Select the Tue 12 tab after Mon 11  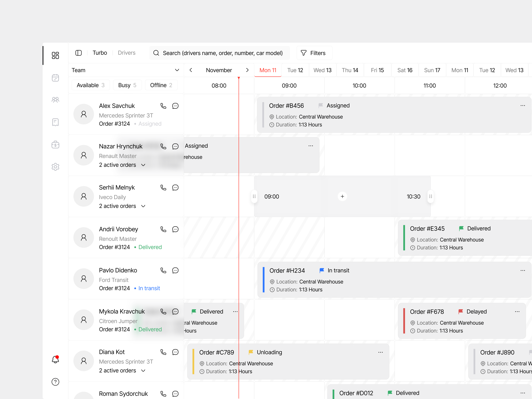tap(295, 70)
